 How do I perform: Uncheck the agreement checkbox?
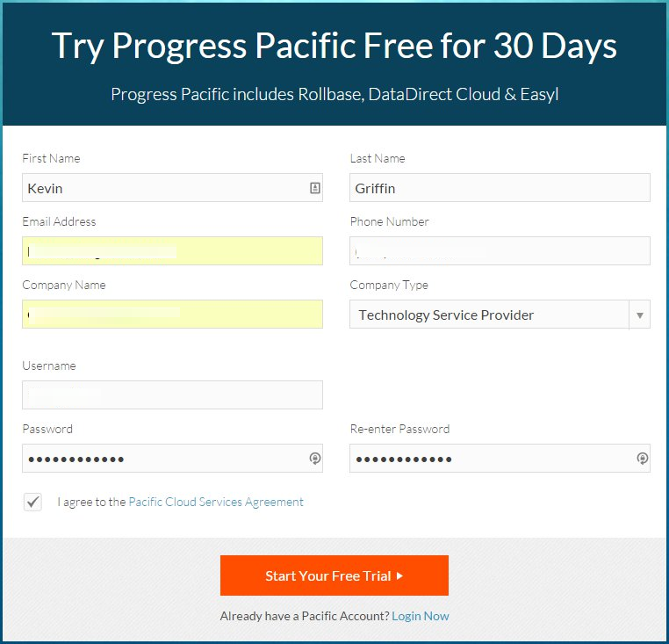pos(32,503)
